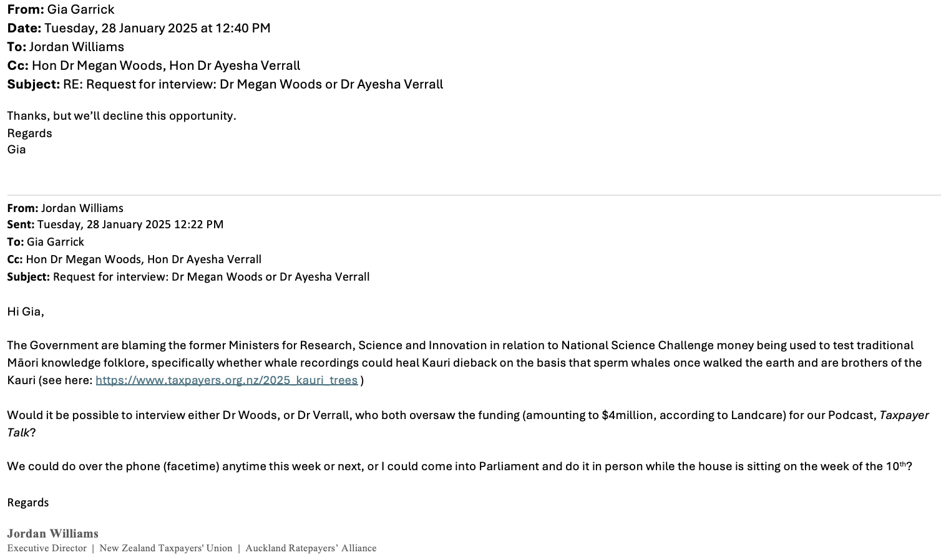The height and width of the screenshot is (560, 941).
Task: Click Hon Dr Ayesha Verrall in top Cc
Action: tap(235, 65)
